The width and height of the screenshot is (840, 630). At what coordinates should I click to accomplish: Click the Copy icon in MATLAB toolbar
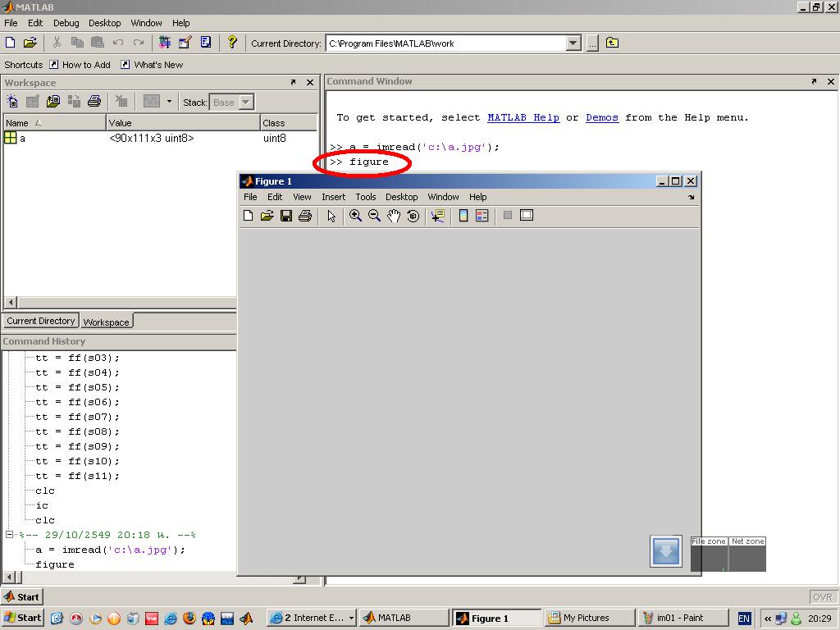click(x=77, y=43)
